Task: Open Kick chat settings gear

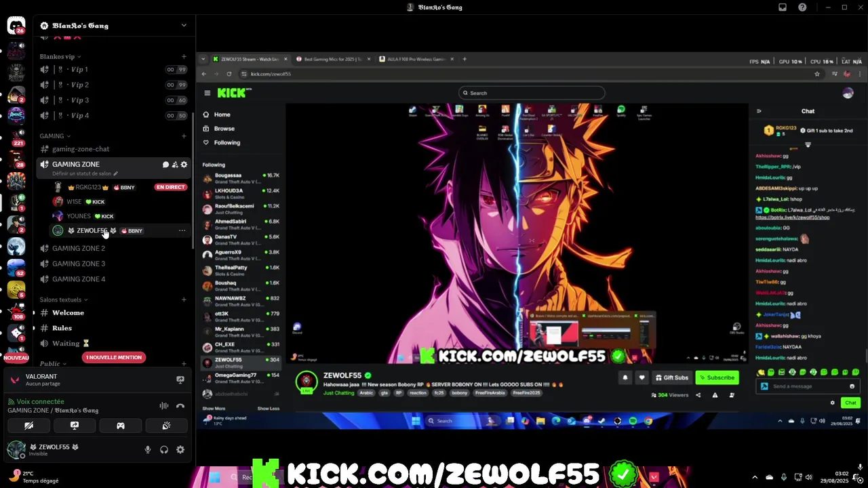Action: (833, 403)
